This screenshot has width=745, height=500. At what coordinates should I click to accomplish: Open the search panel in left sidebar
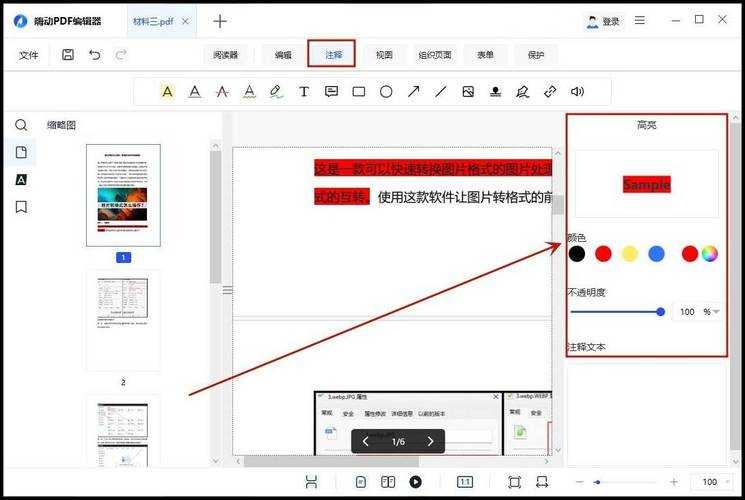click(x=21, y=125)
